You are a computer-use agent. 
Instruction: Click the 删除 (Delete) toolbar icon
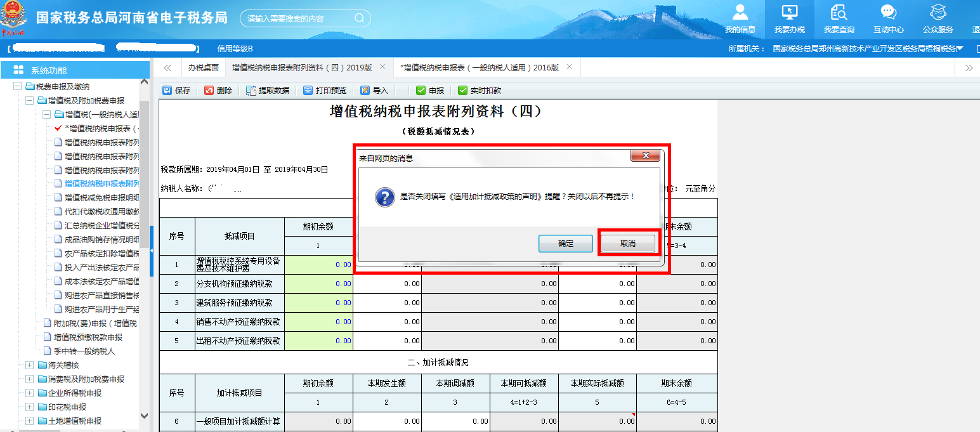[x=209, y=91]
